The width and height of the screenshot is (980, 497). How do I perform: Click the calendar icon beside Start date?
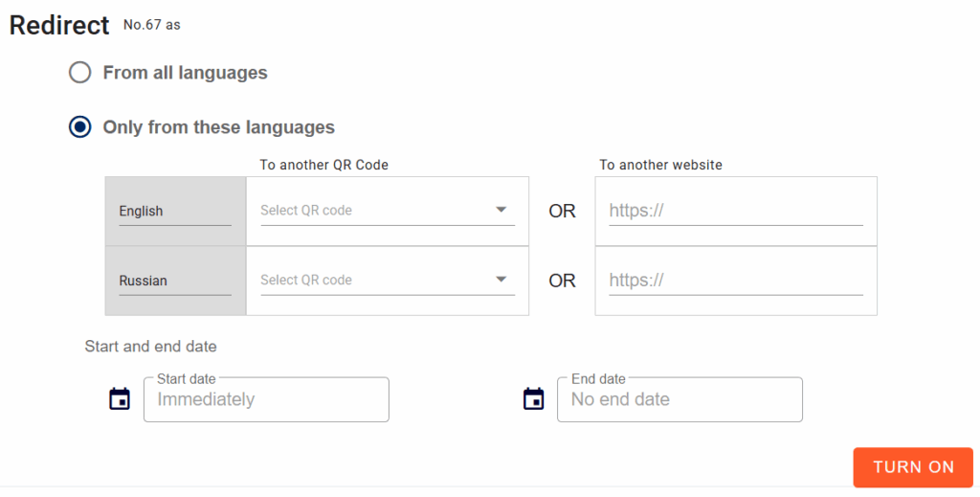(x=120, y=399)
